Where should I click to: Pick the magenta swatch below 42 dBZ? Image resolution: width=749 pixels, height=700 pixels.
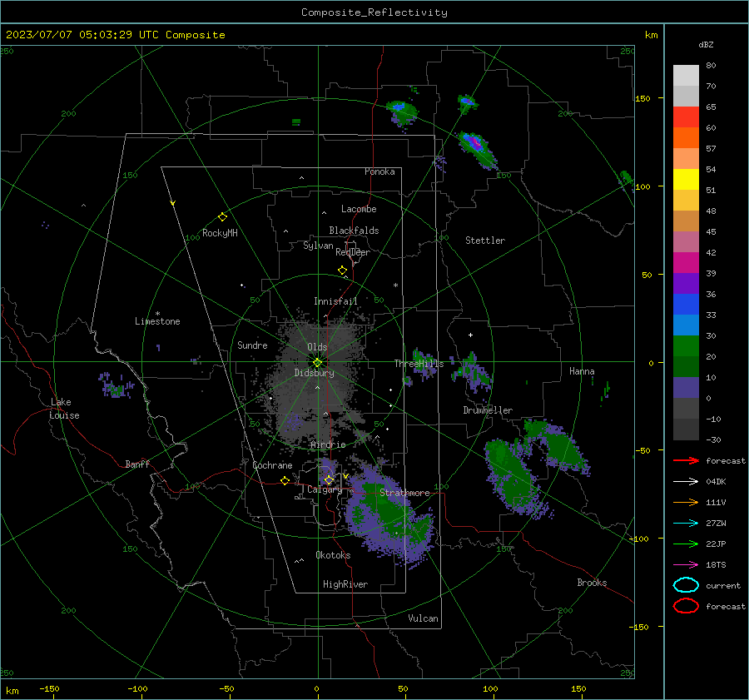click(x=686, y=262)
